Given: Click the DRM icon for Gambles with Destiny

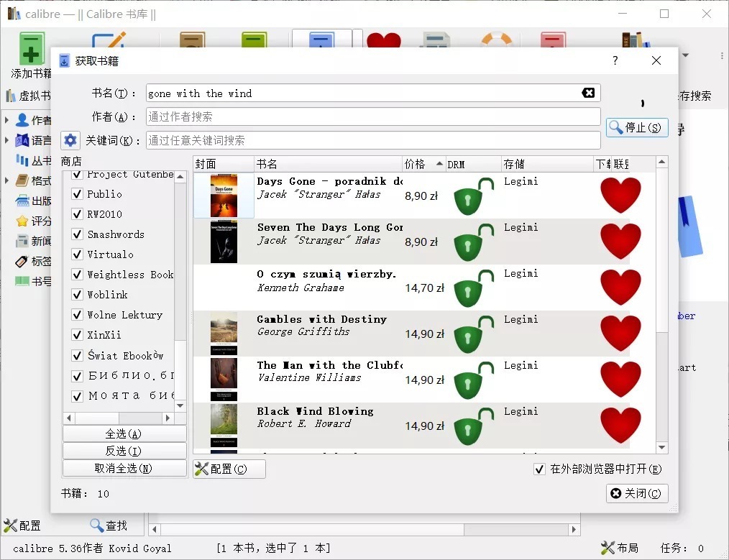Looking at the screenshot, I should point(473,334).
